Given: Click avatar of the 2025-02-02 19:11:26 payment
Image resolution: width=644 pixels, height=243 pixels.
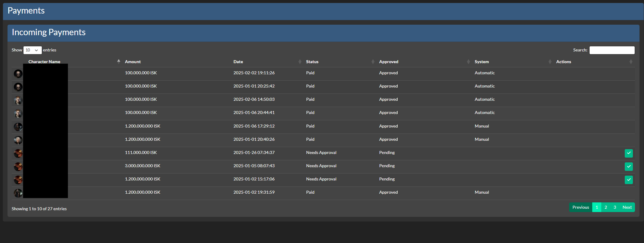Looking at the screenshot, I should tap(18, 74).
